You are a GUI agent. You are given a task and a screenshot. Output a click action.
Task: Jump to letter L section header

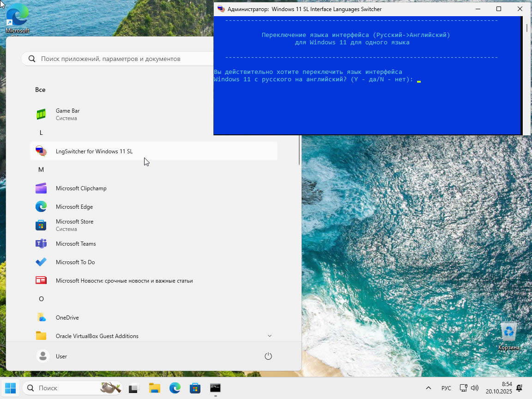coord(41,133)
